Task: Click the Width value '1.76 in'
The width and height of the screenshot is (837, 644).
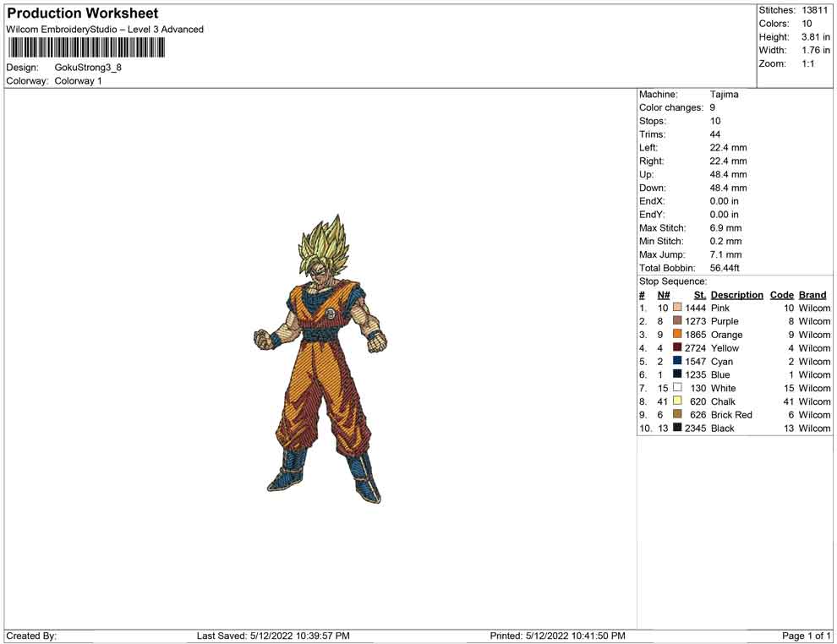Action: click(816, 50)
